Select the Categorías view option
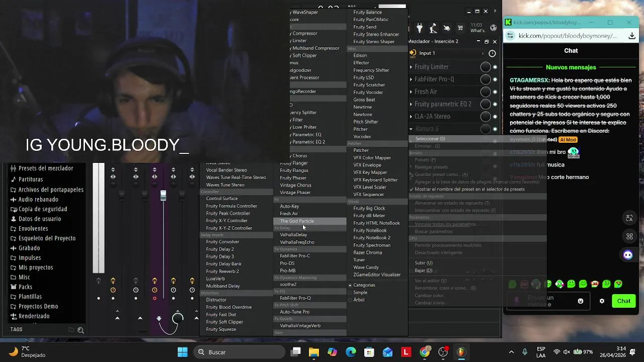Screen dimensions: 644x362 point(364,285)
